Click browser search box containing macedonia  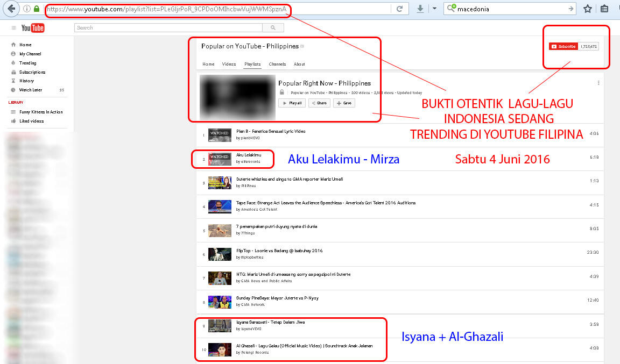click(x=510, y=9)
